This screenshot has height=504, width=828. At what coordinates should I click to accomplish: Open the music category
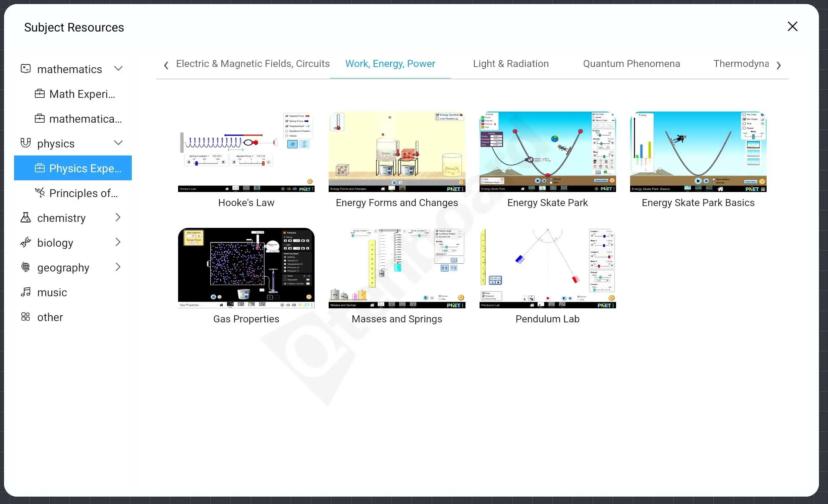click(52, 292)
